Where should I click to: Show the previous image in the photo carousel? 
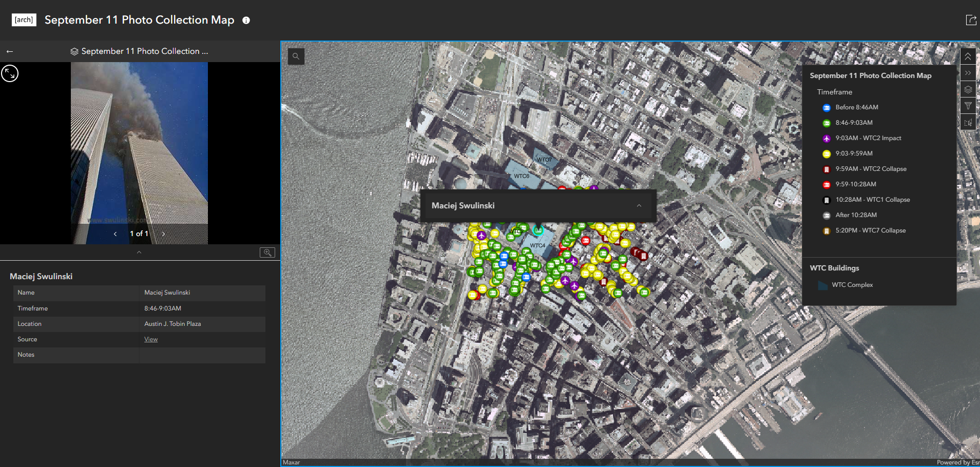[115, 234]
